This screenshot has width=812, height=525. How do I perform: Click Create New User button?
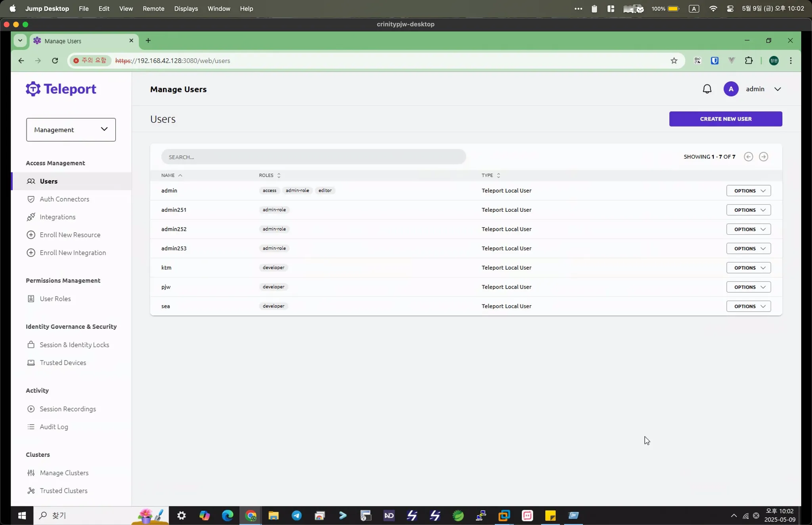[x=725, y=119]
